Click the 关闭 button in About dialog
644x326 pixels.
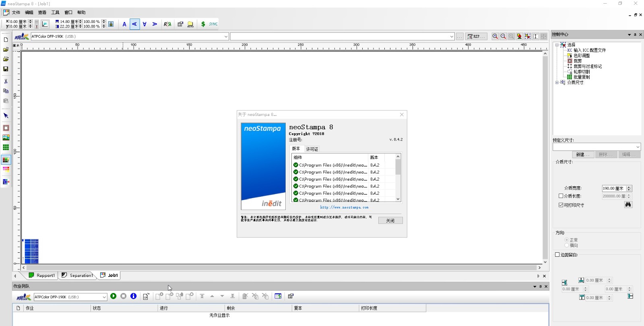tap(390, 221)
